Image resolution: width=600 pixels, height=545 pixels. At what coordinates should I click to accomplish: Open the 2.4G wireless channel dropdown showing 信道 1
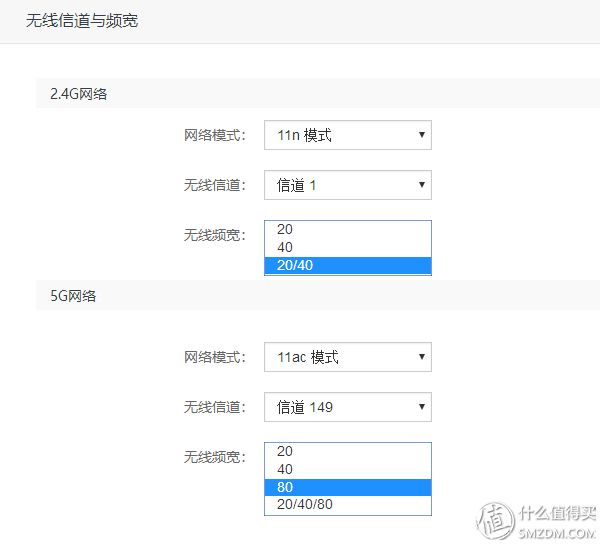click(x=348, y=185)
